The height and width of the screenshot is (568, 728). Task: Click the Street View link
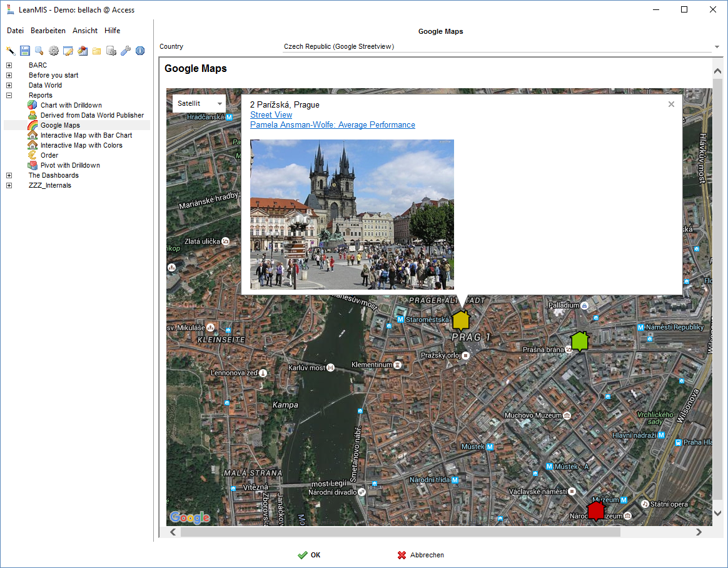[x=271, y=114]
